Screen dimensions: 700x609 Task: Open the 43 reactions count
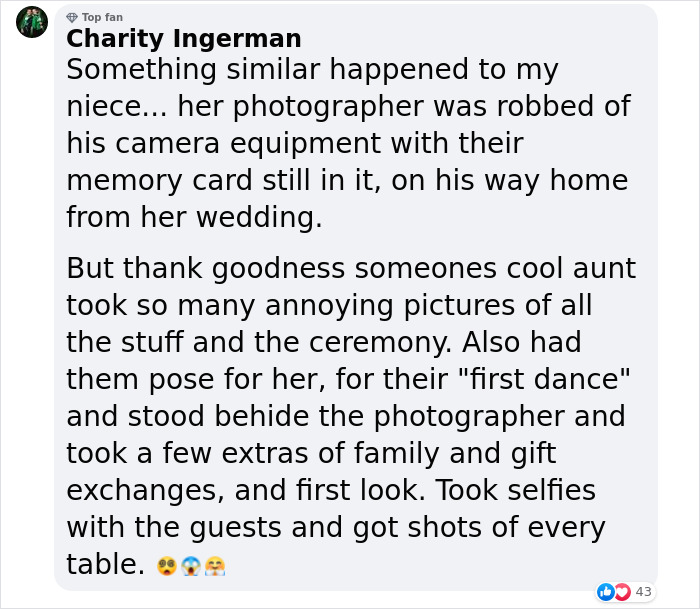tap(643, 592)
